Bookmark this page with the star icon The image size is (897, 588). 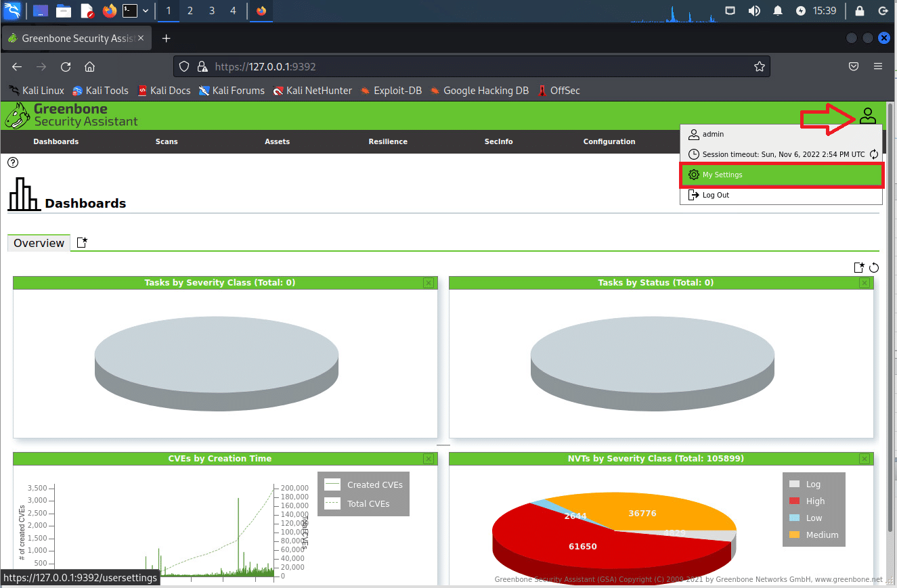coord(760,66)
